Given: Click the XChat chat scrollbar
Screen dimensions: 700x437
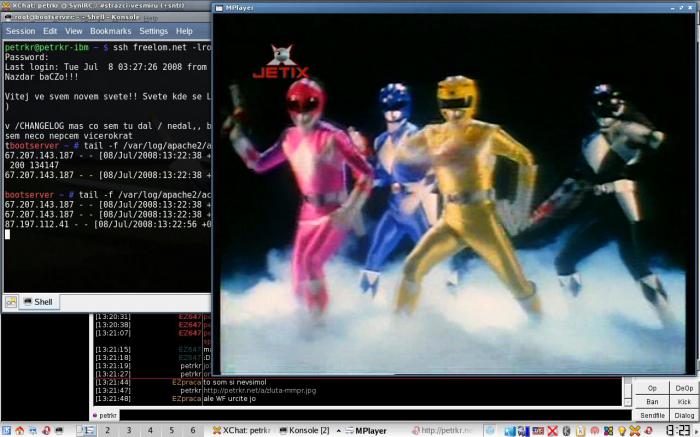Looking at the screenshot, I should point(628,392).
